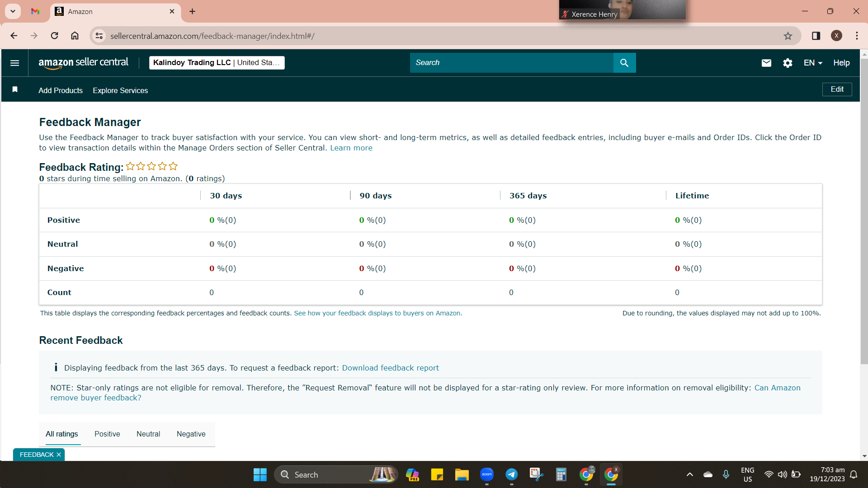Click the browser address bar URL

pyautogui.click(x=212, y=36)
